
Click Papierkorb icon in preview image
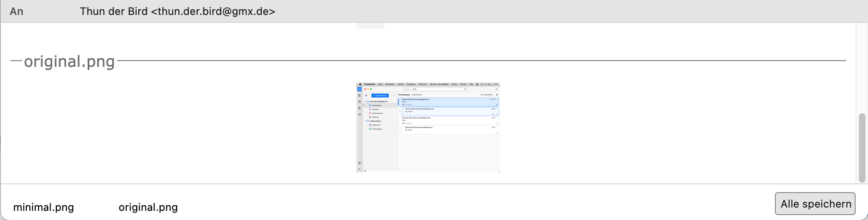370,125
